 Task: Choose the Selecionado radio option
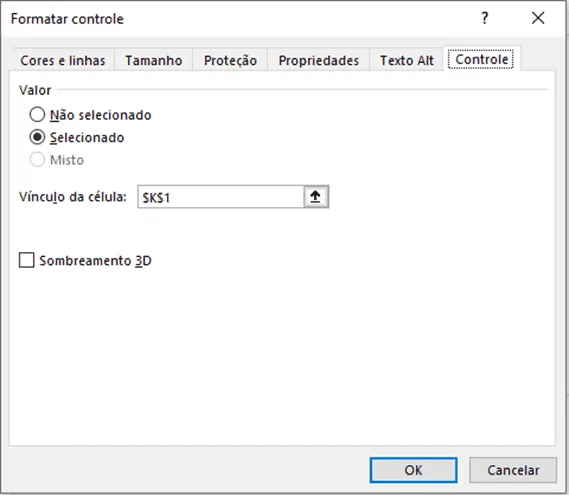[x=37, y=137]
